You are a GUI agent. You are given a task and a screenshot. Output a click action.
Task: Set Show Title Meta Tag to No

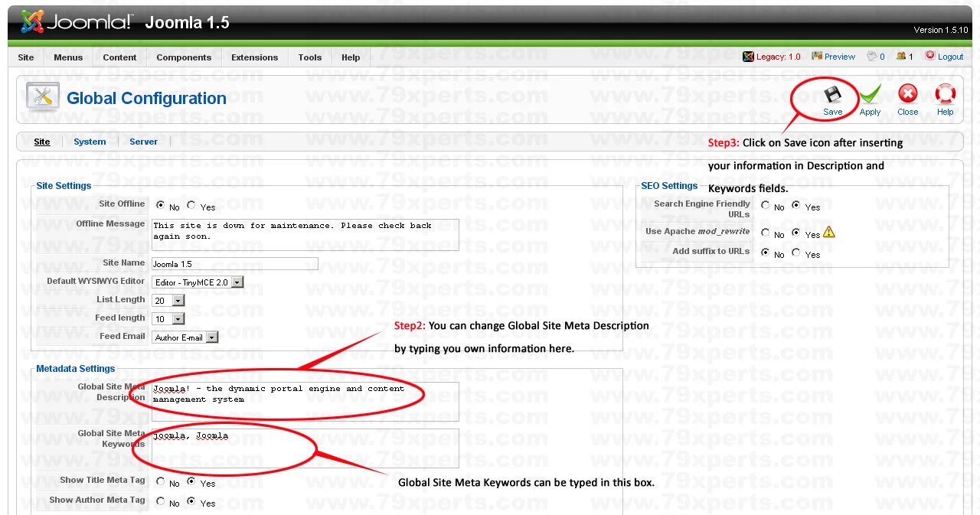pyautogui.click(x=161, y=482)
